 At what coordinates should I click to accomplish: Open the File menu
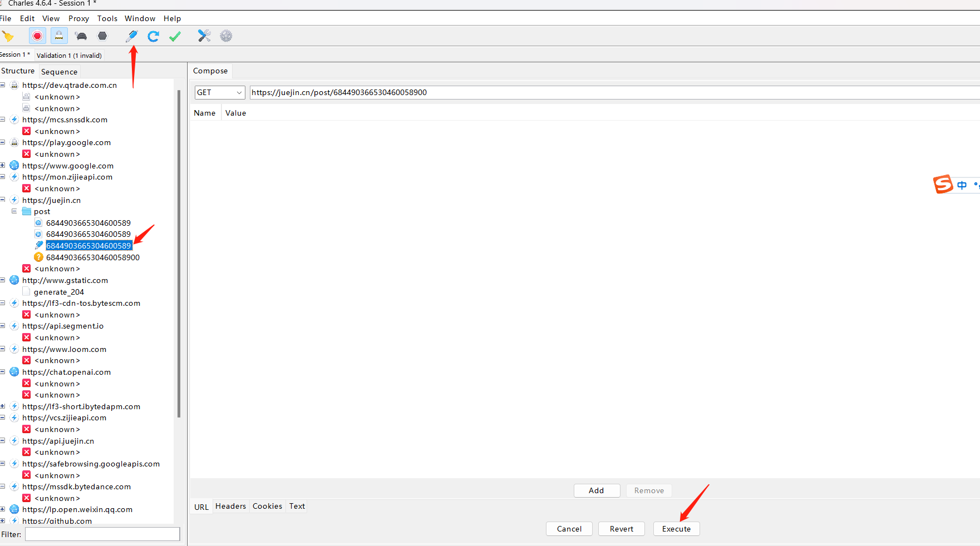tap(6, 18)
